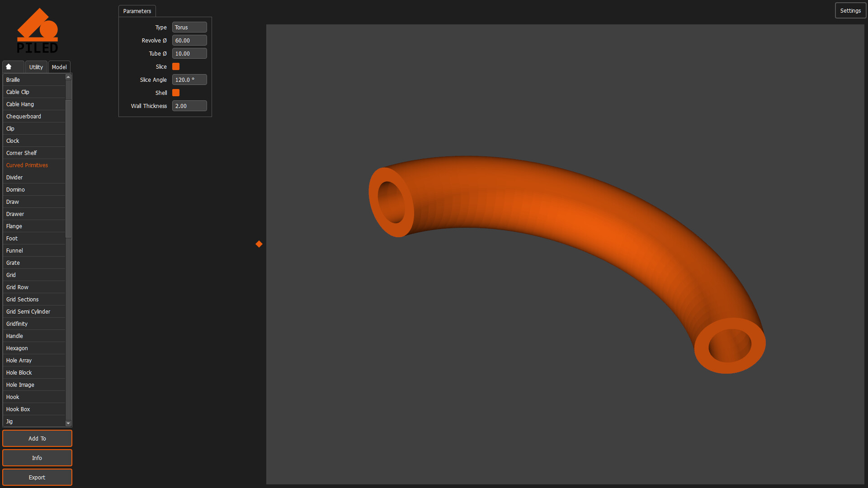
Task: Select Flange from the list
Action: click(34, 226)
